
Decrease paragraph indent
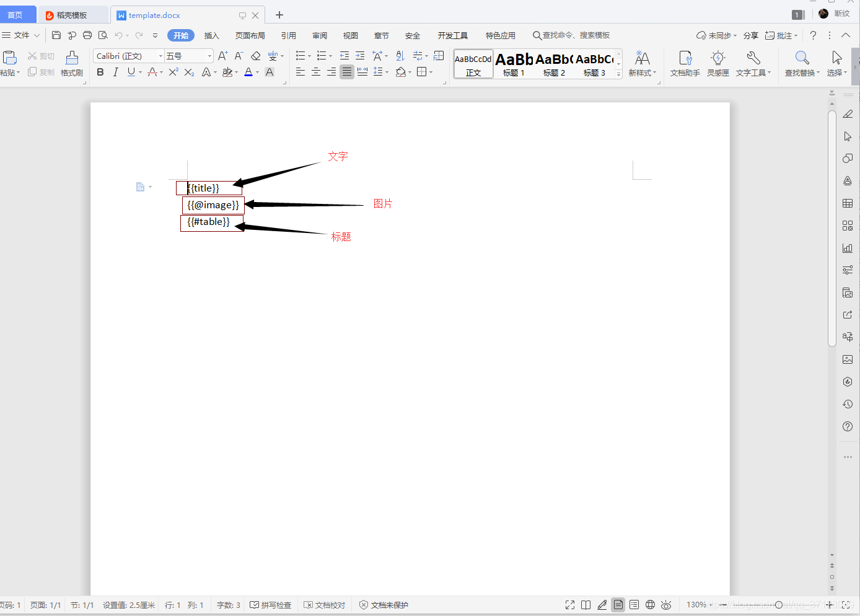[x=344, y=56]
